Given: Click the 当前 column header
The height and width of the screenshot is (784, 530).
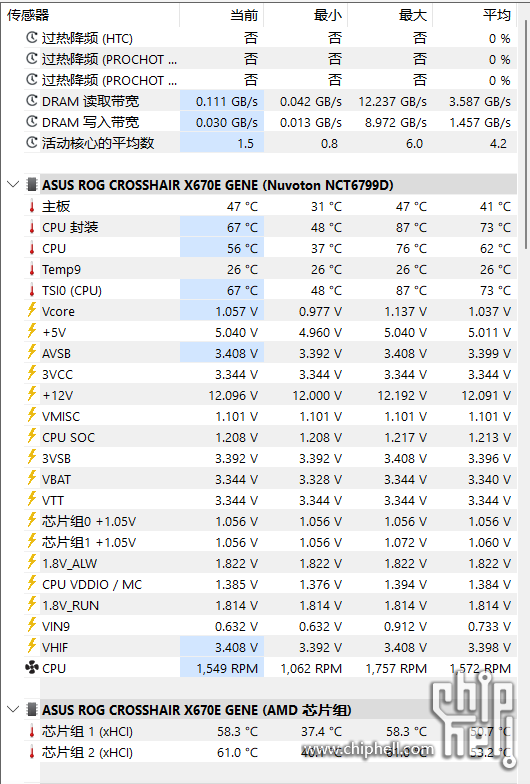Looking at the screenshot, I should tap(244, 16).
